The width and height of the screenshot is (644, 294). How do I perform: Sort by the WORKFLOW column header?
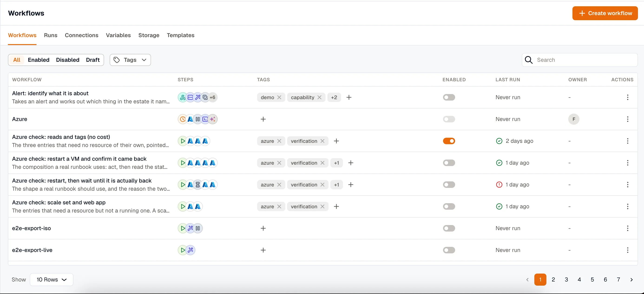tap(27, 79)
